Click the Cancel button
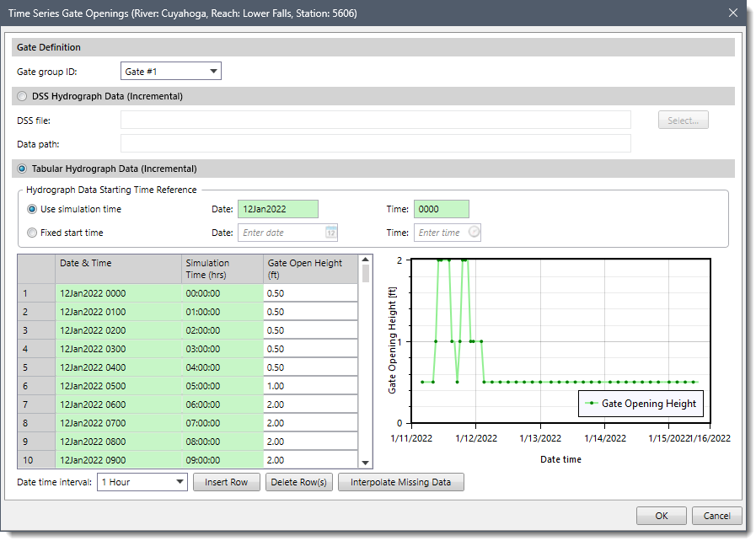The image size is (756, 541). 716,516
